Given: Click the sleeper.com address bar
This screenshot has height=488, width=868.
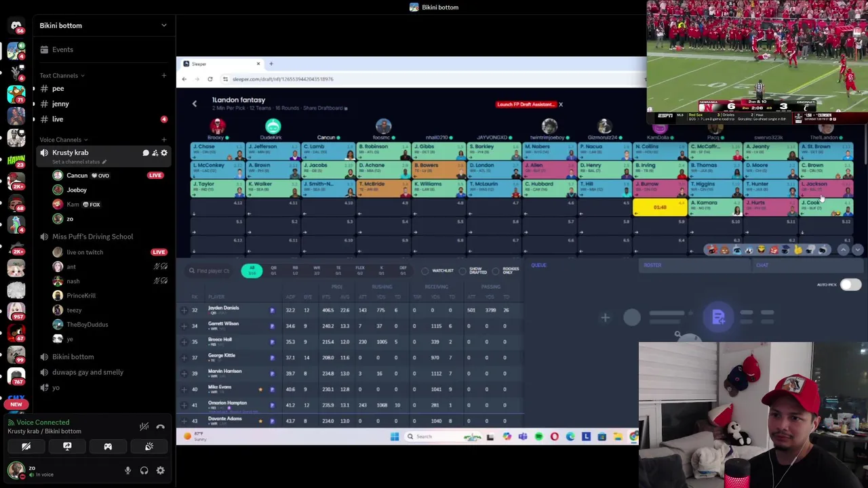Looking at the screenshot, I should 431,79.
